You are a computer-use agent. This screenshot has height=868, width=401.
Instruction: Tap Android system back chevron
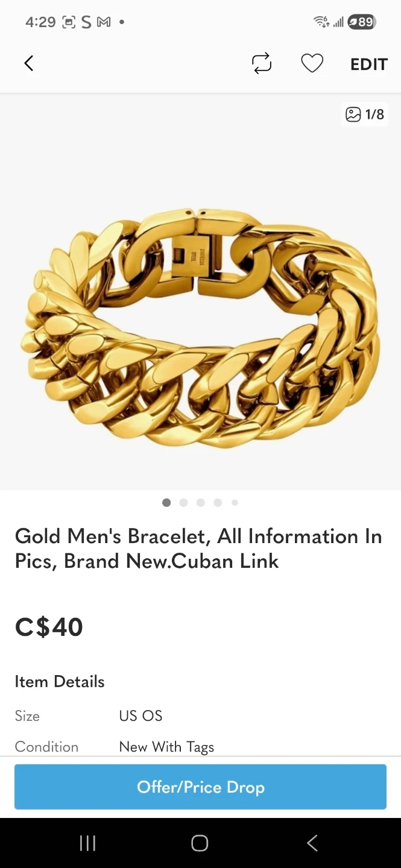[x=312, y=843]
